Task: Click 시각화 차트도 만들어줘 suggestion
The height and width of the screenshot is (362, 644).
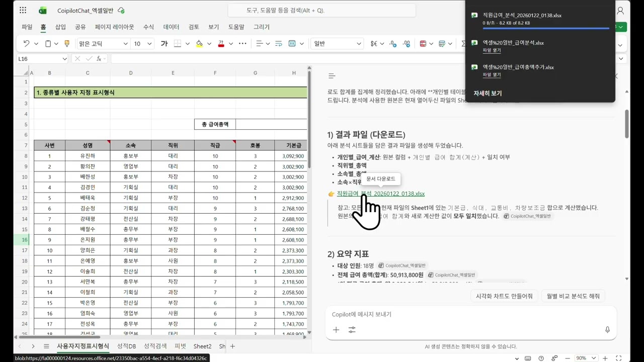Action: (x=504, y=296)
